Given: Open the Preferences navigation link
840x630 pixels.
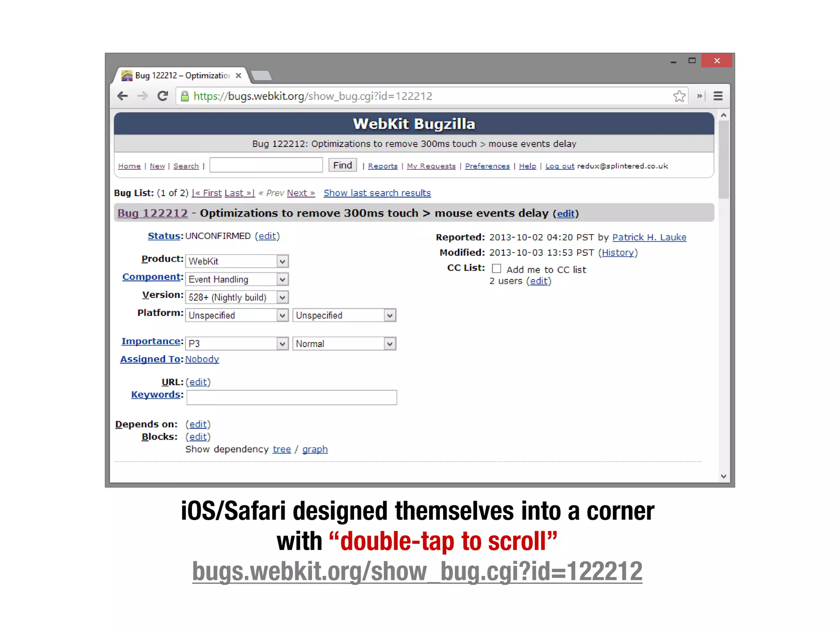Looking at the screenshot, I should 487,166.
